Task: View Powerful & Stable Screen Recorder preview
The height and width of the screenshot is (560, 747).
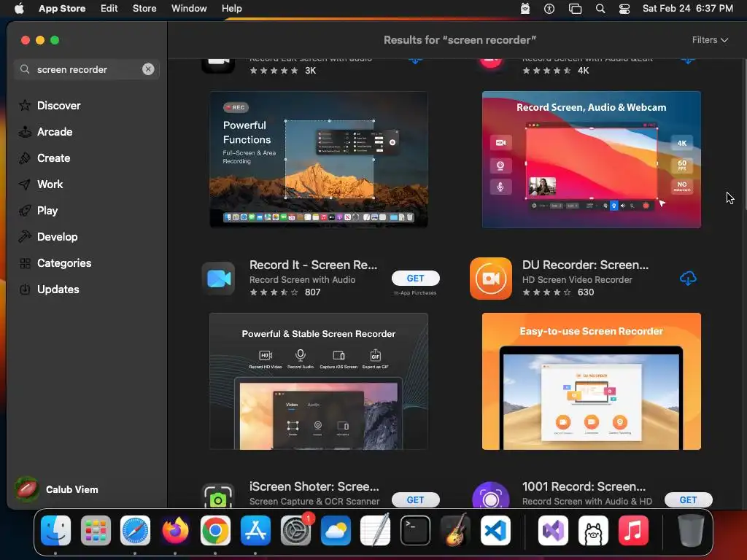Action: click(x=319, y=381)
